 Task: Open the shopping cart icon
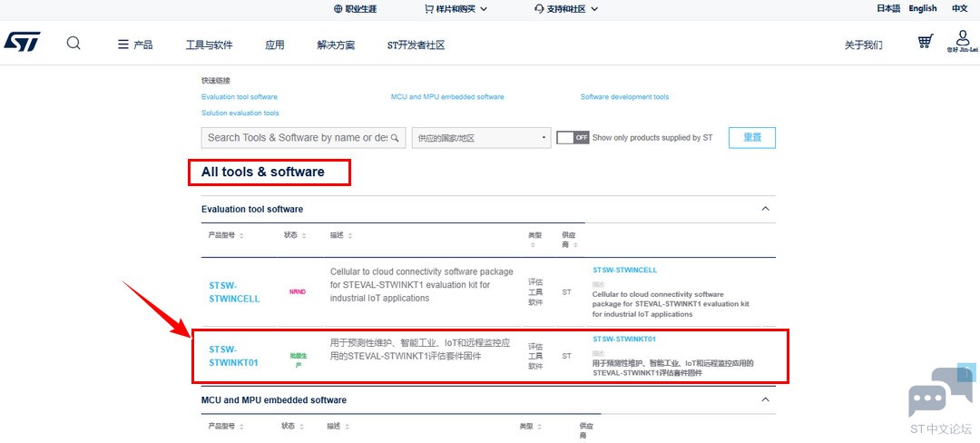click(925, 43)
